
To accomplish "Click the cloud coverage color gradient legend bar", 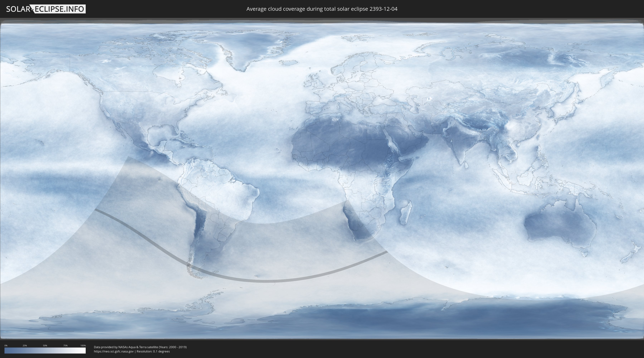I will click(45, 350).
